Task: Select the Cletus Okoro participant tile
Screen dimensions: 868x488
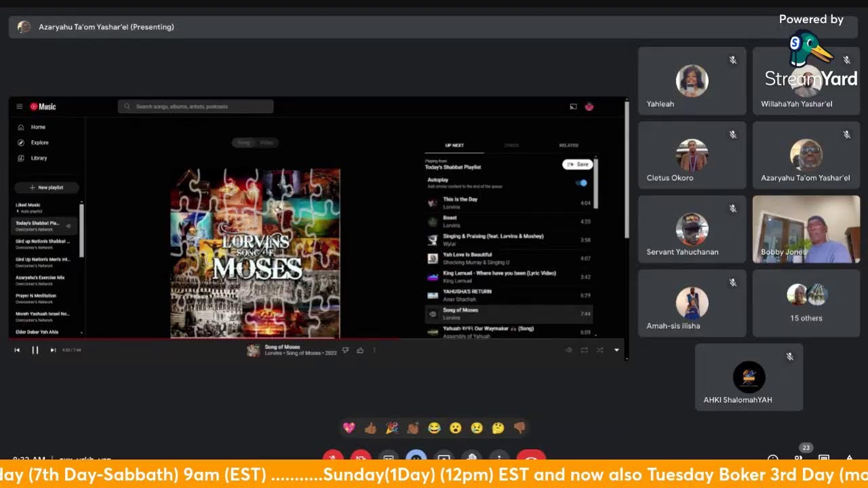Action: (x=692, y=155)
